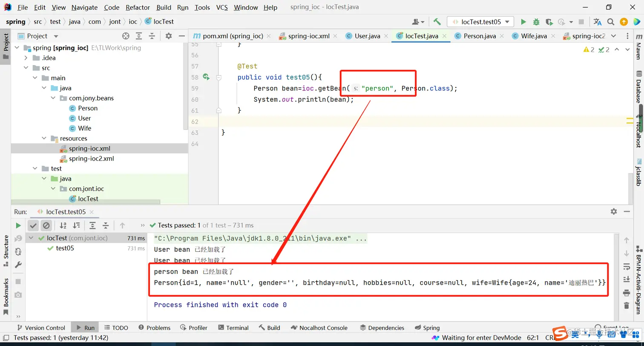Screen dimensions: 644x346
Task: Collapse the IocTest node in test results
Action: (x=31, y=238)
